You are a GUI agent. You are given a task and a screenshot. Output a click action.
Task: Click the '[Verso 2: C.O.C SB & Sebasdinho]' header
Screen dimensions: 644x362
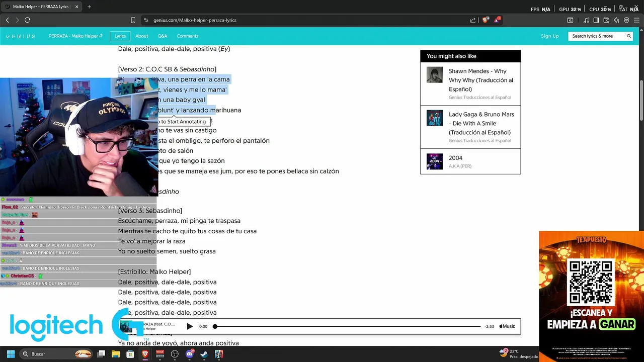point(167,69)
